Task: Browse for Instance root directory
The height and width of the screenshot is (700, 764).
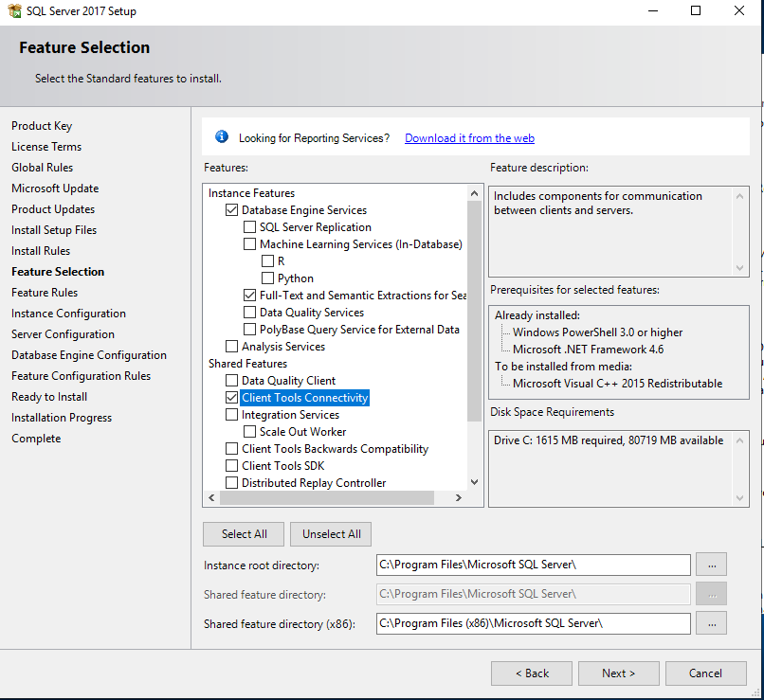Action: 711,565
